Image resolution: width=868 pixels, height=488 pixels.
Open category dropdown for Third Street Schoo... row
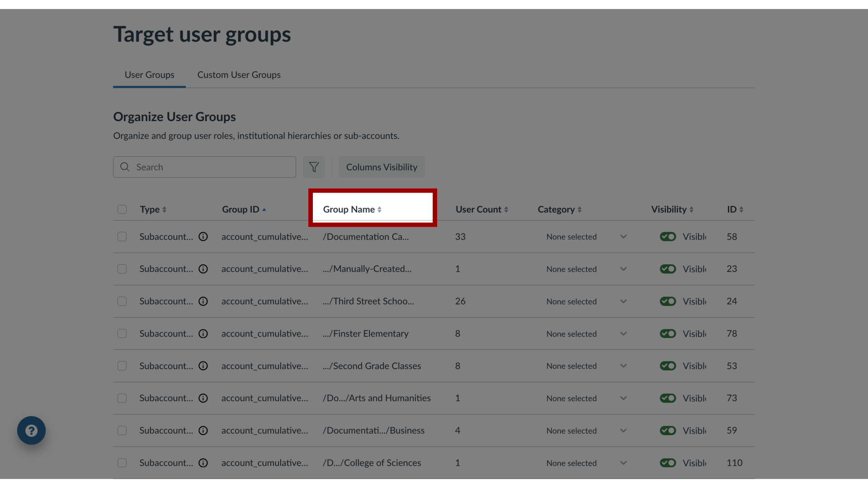pos(586,301)
